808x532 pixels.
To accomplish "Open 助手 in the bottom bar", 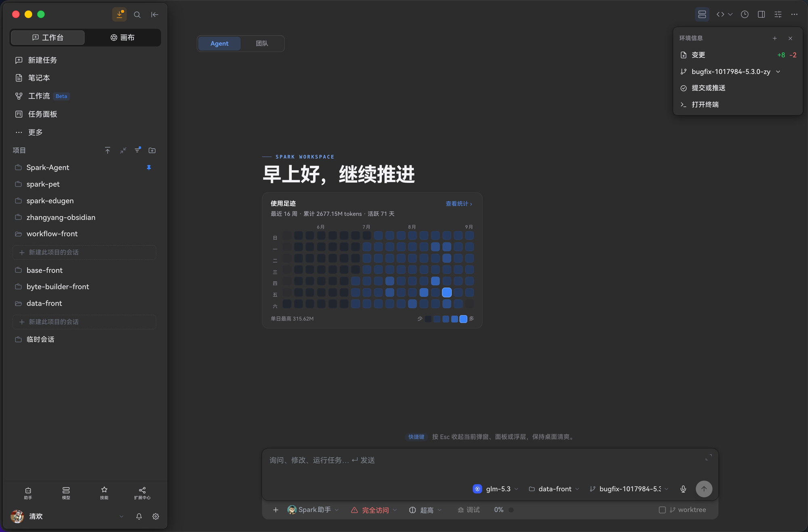I will [28, 493].
